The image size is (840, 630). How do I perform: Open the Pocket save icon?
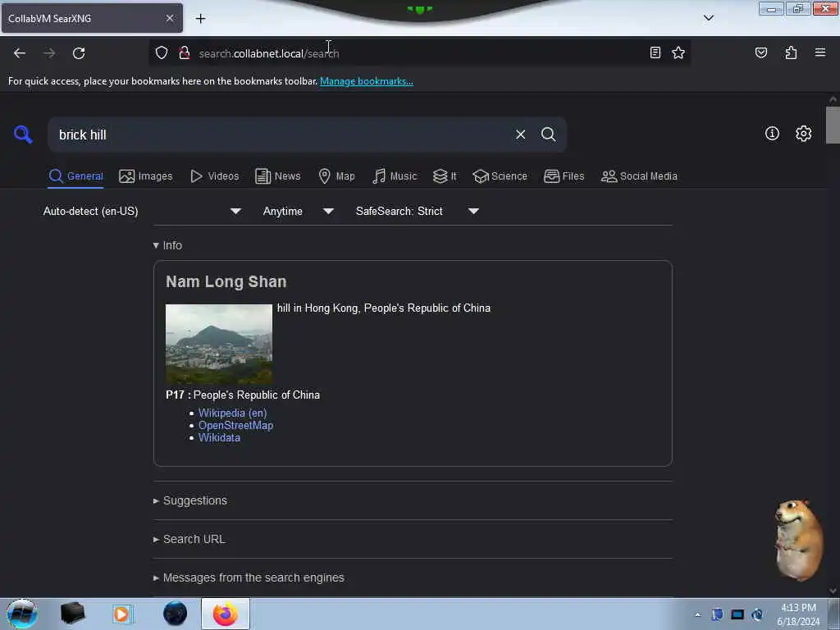point(760,52)
